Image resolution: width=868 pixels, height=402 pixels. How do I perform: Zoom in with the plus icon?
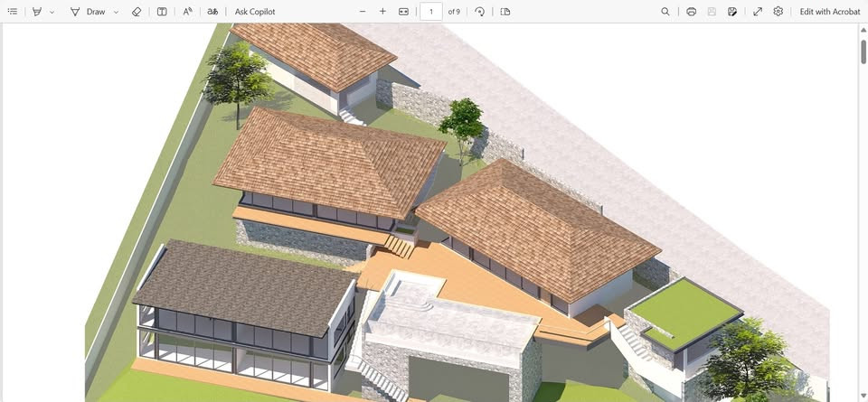coord(382,12)
